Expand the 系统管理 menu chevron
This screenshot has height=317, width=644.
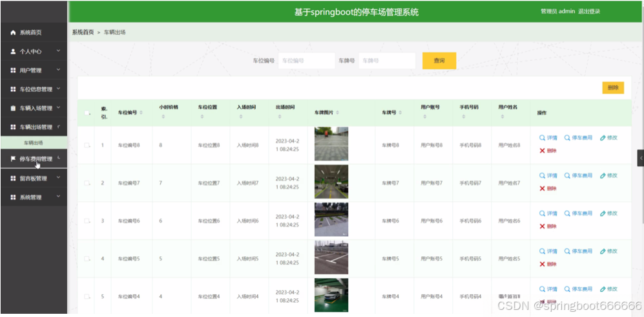(x=58, y=197)
